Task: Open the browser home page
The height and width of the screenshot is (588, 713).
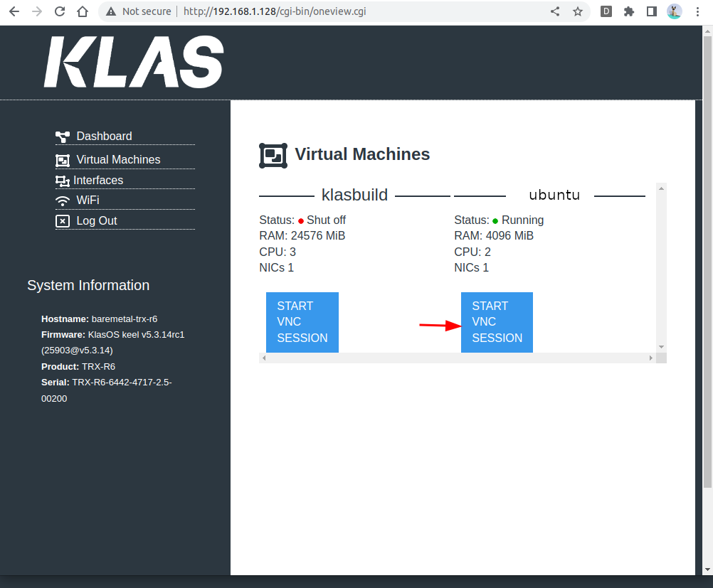Action: (x=83, y=11)
